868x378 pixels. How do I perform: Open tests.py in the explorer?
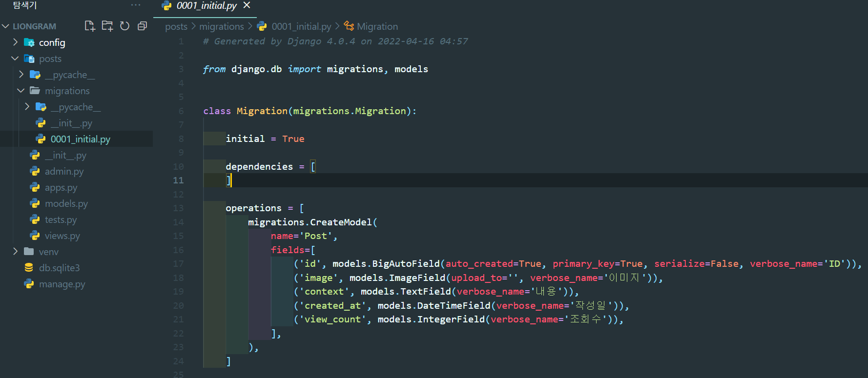(76, 219)
